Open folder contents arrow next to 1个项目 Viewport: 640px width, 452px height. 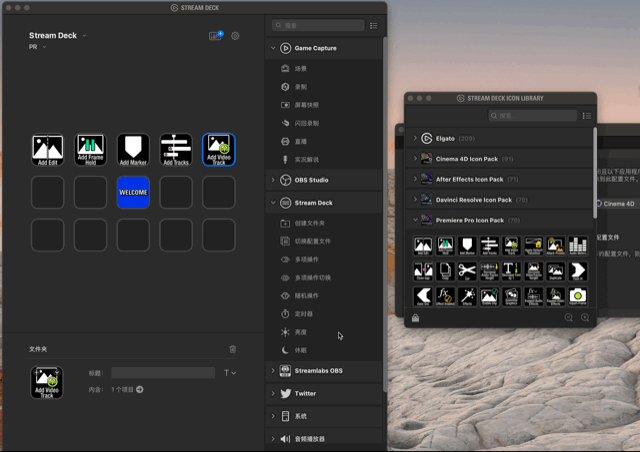point(140,390)
